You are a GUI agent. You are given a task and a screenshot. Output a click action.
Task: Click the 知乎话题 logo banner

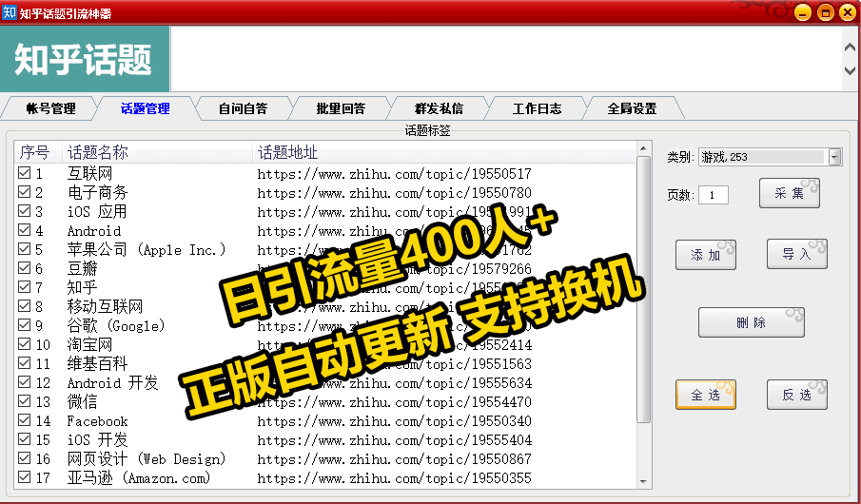(85, 59)
